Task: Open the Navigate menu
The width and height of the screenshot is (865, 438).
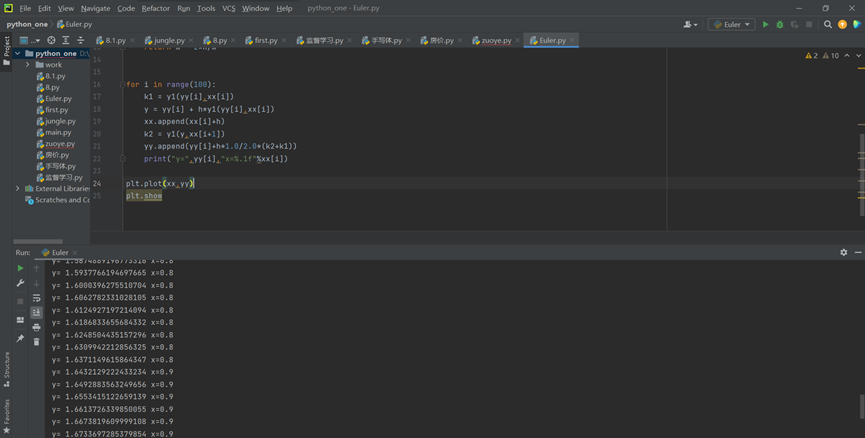Action: click(95, 8)
